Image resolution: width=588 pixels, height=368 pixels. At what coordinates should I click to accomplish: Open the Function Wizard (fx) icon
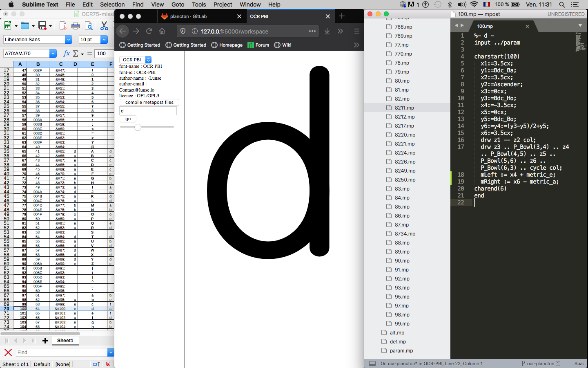point(67,54)
